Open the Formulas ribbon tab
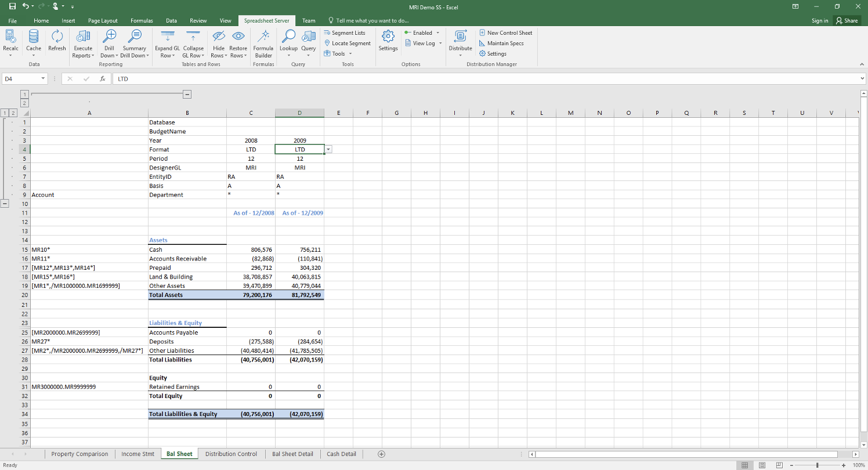Image resolution: width=868 pixels, height=470 pixels. (142, 20)
